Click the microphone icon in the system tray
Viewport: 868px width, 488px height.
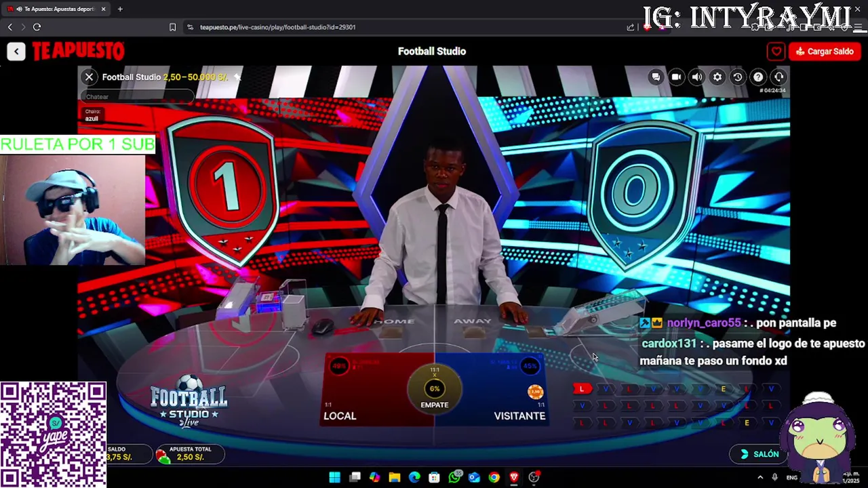click(774, 477)
